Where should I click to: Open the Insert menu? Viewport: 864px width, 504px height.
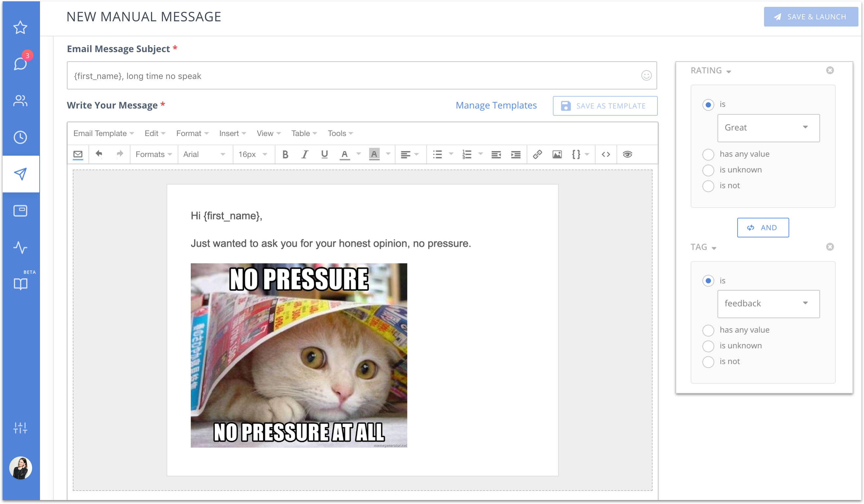coord(232,133)
